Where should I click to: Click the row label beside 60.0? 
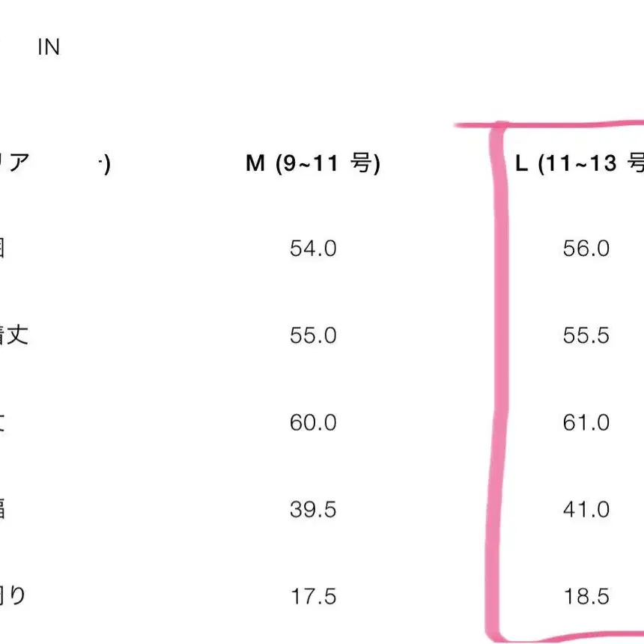click(x=2, y=422)
